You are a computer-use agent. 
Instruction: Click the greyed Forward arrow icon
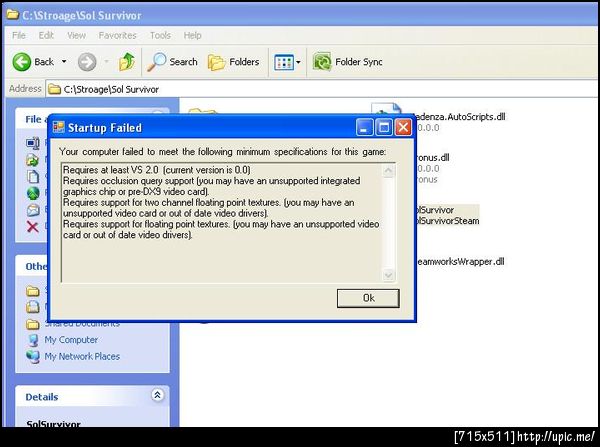pyautogui.click(x=87, y=62)
